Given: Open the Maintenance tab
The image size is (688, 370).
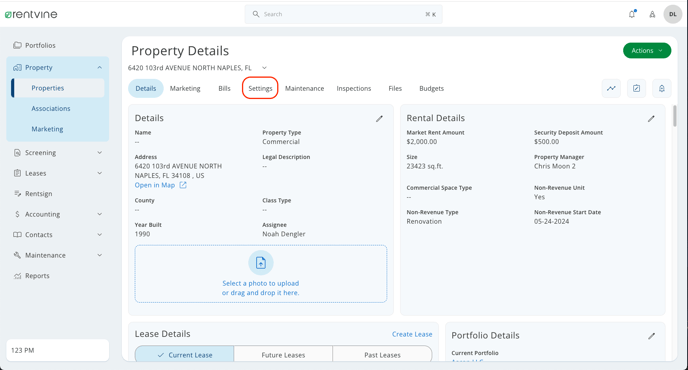Looking at the screenshot, I should coord(305,88).
